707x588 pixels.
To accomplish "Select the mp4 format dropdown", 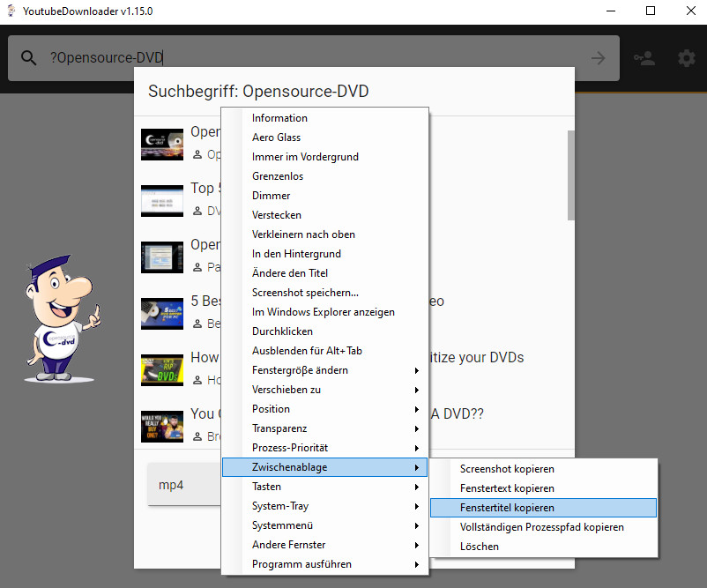I will tap(183, 485).
